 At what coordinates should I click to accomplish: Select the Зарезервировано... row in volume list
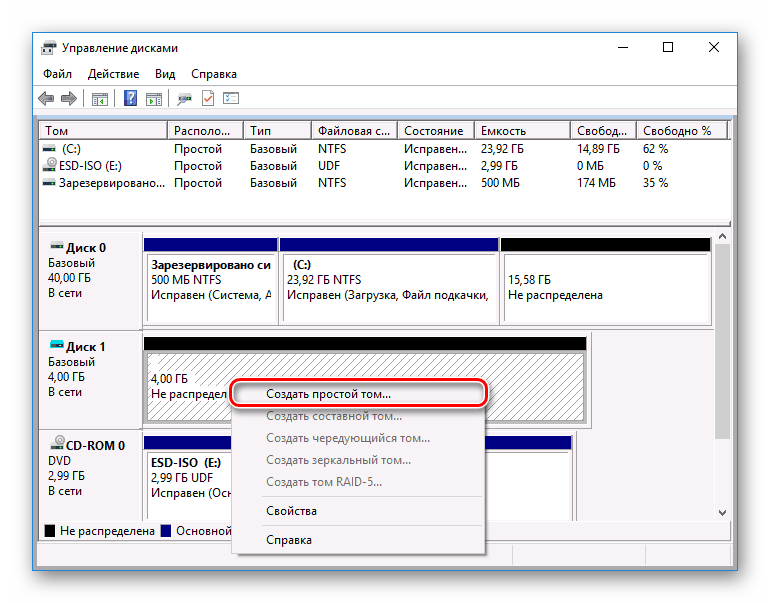pos(385,183)
